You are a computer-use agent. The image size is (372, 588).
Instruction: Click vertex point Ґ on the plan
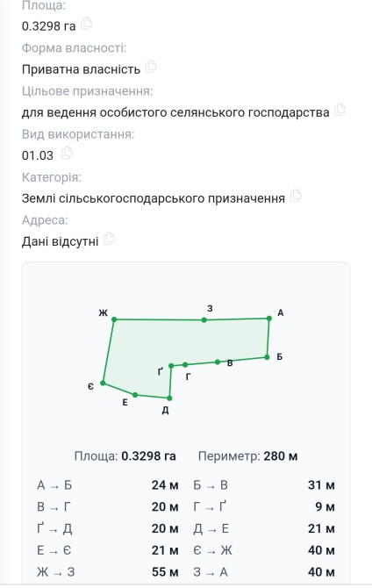click(x=171, y=366)
